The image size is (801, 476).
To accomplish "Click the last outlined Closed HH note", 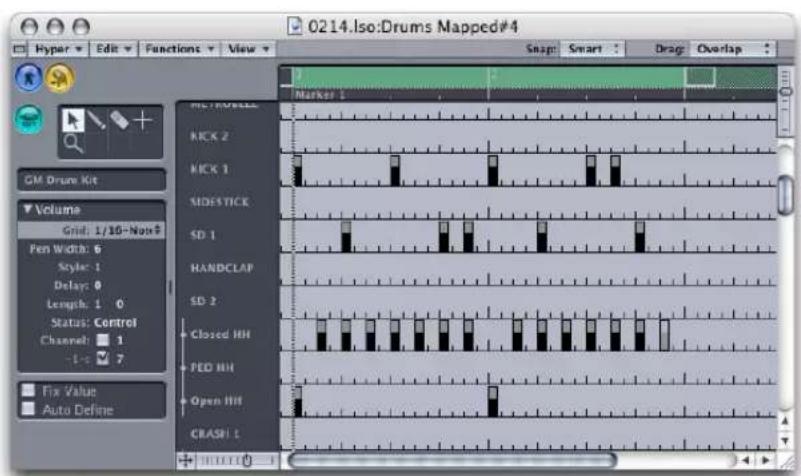I will click(664, 335).
